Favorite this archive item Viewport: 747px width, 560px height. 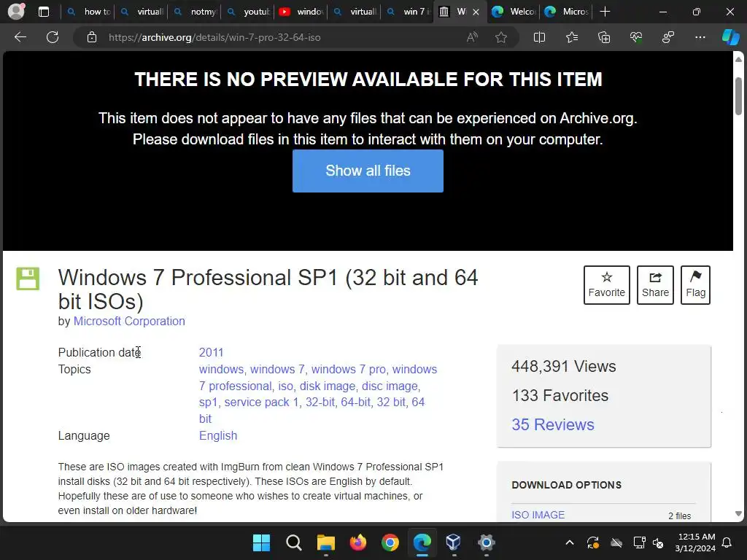pyautogui.click(x=606, y=285)
